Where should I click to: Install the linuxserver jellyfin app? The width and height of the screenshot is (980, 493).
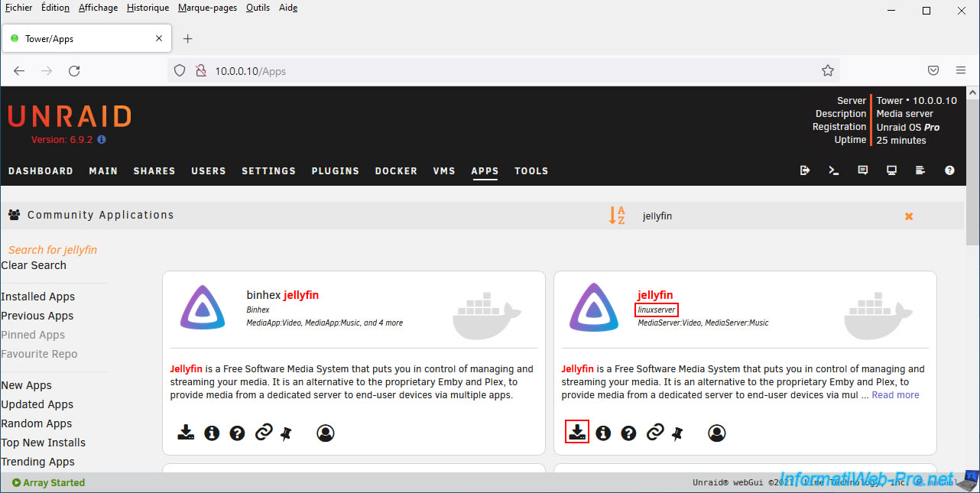(577, 433)
